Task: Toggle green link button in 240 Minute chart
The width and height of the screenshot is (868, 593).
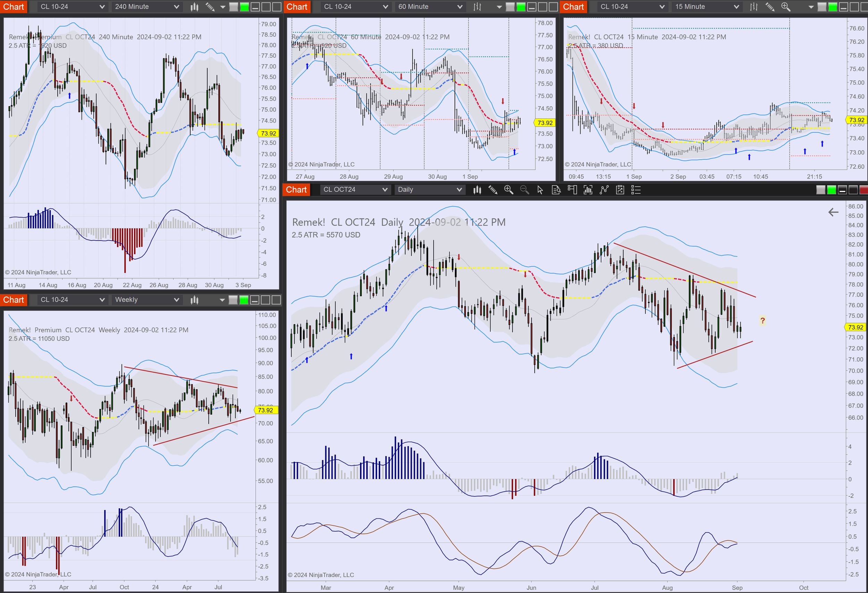Action: point(244,7)
